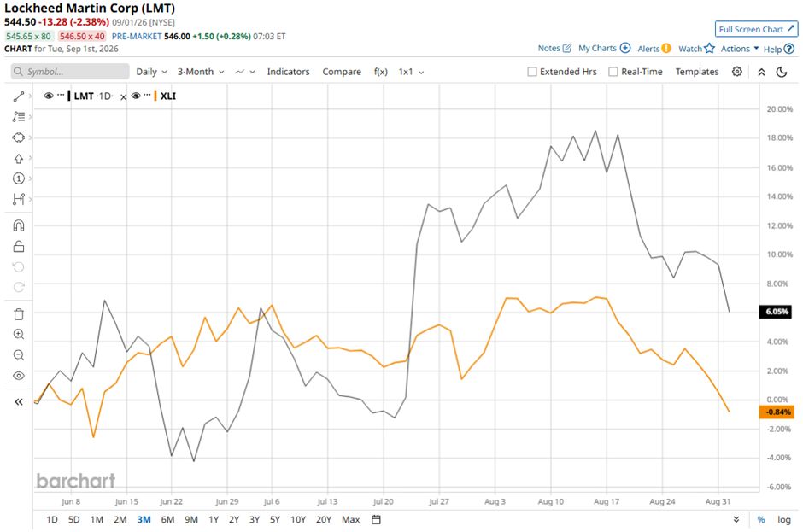Click the trash delete drawings icon
The image size is (803, 532).
coord(19,314)
